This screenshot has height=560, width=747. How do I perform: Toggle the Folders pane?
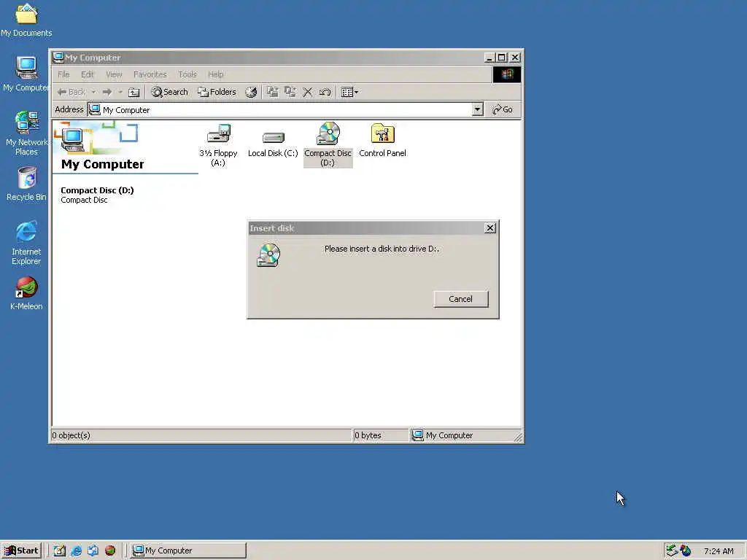click(217, 92)
